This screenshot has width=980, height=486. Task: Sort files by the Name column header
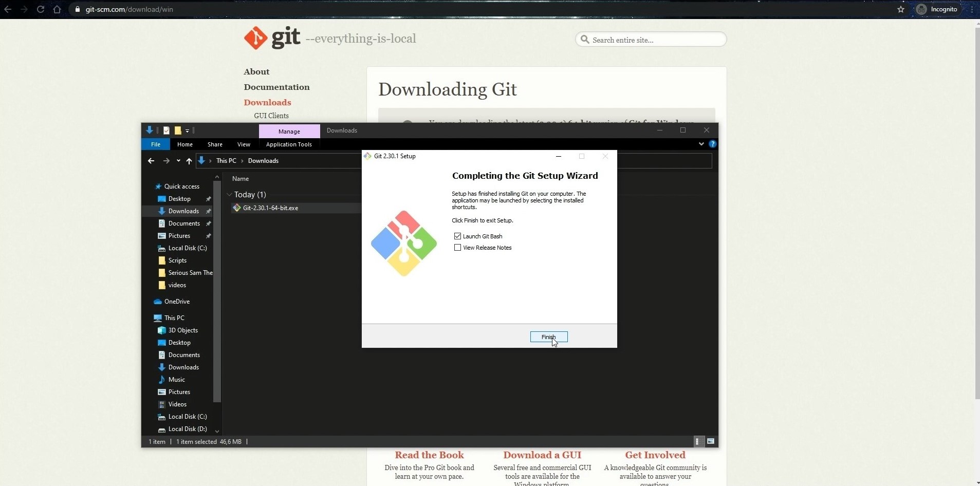point(241,179)
